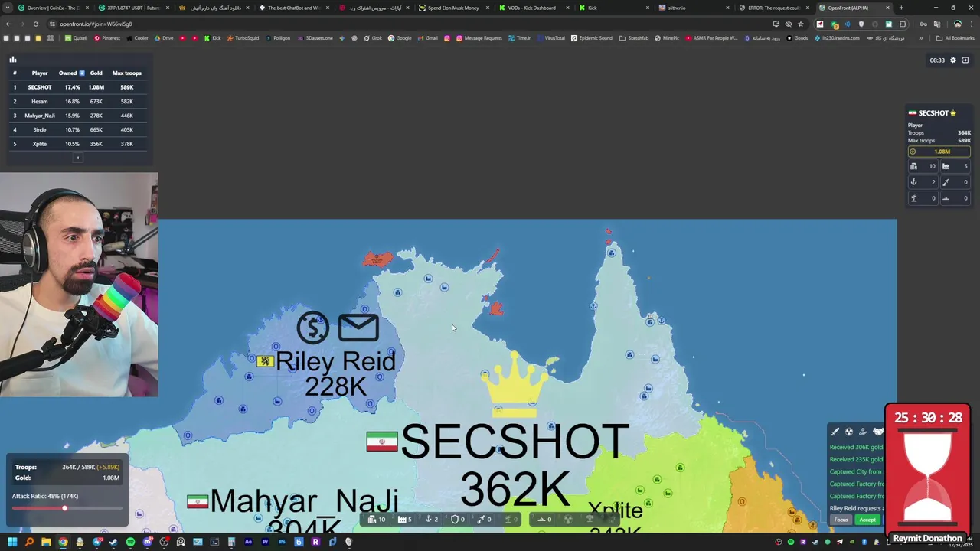Select Defense Post shield in bottom bar
Viewport: 980px width, 551px height.
tap(458, 520)
